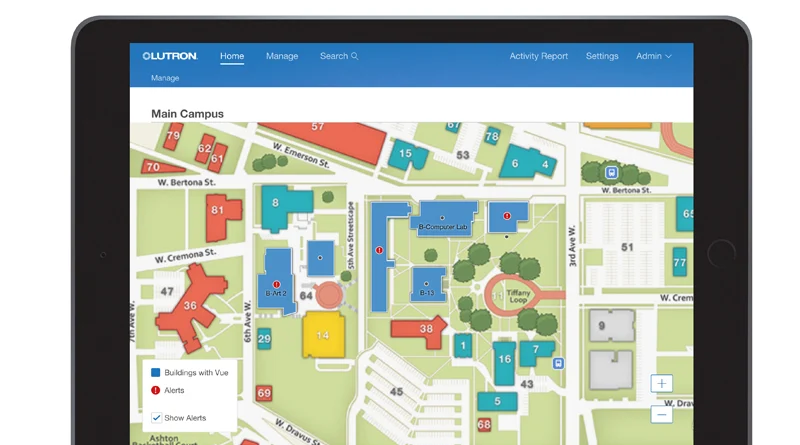Image resolution: width=800 pixels, height=445 pixels.
Task: Click teal building 77
Action: coord(680,262)
